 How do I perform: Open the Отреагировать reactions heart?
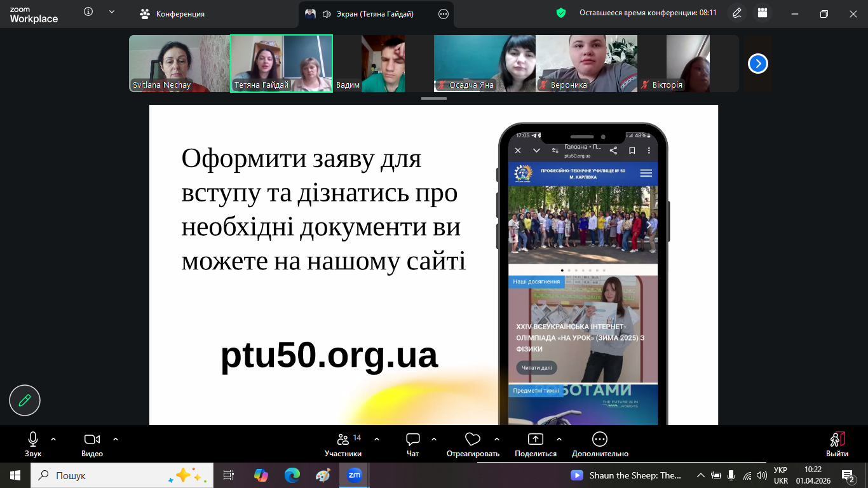472,444
